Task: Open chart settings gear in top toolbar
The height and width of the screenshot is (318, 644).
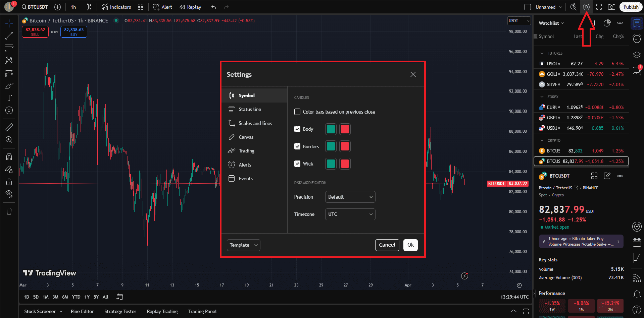Action: pos(586,7)
